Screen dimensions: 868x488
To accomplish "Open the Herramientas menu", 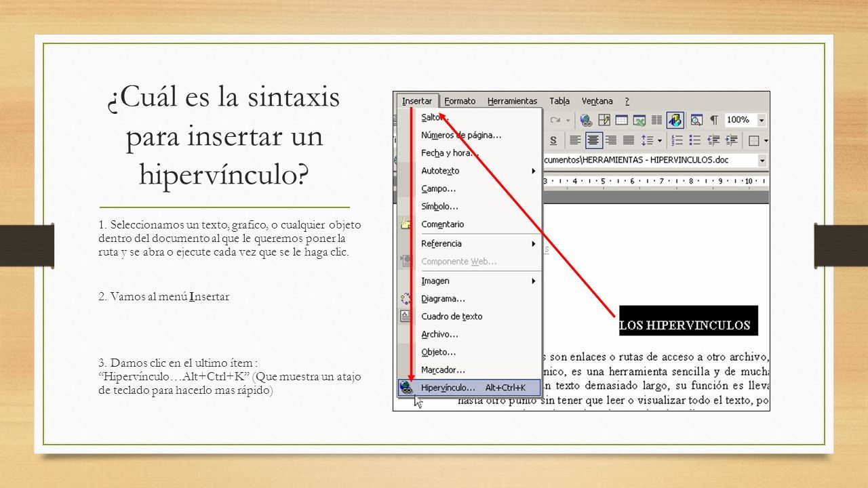I will [512, 101].
